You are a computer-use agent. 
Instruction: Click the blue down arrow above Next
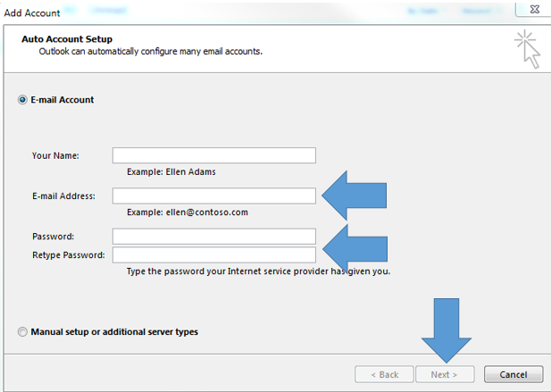tap(447, 330)
